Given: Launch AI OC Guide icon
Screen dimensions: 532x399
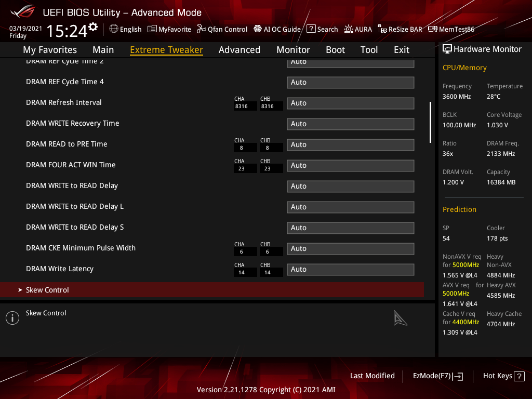Looking at the screenshot, I should 258,29.
